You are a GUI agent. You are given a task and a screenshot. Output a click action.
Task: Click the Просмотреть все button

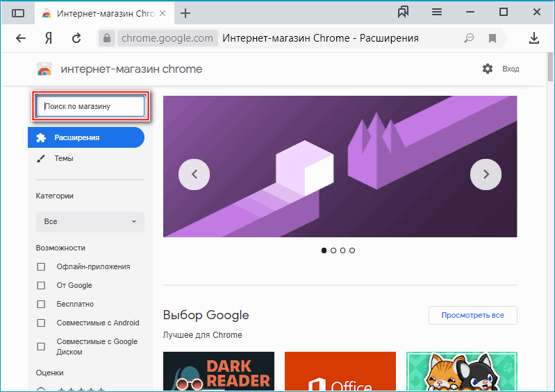click(x=472, y=315)
